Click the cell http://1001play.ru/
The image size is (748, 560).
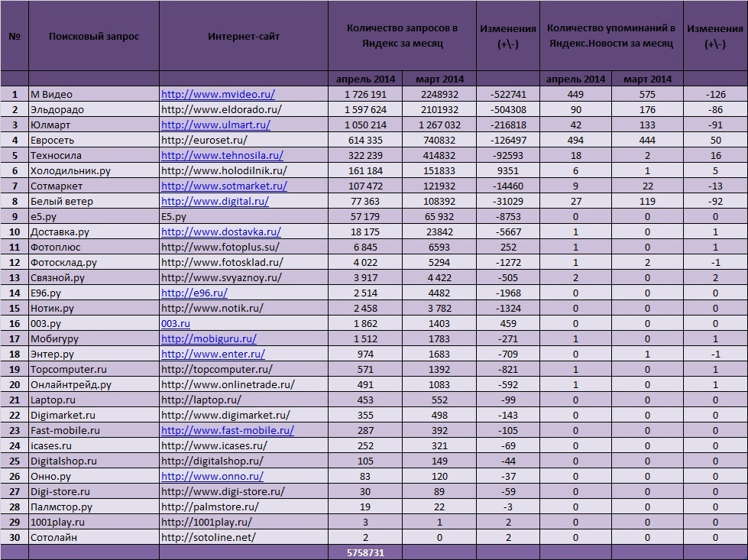pyautogui.click(x=244, y=522)
